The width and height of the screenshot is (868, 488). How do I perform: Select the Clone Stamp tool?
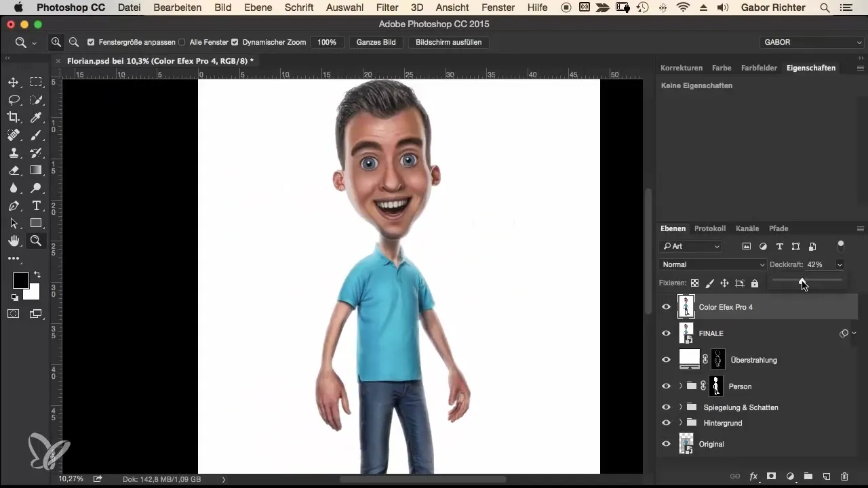(x=14, y=152)
